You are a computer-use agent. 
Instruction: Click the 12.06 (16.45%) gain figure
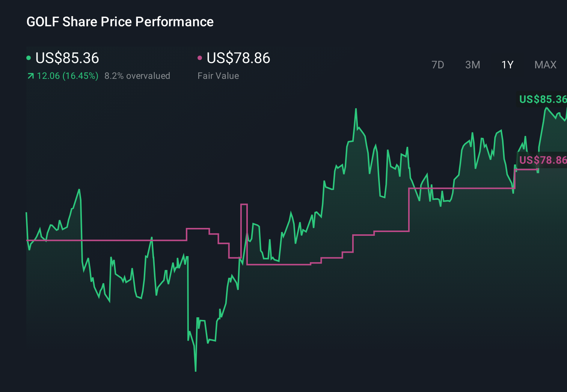tap(68, 76)
